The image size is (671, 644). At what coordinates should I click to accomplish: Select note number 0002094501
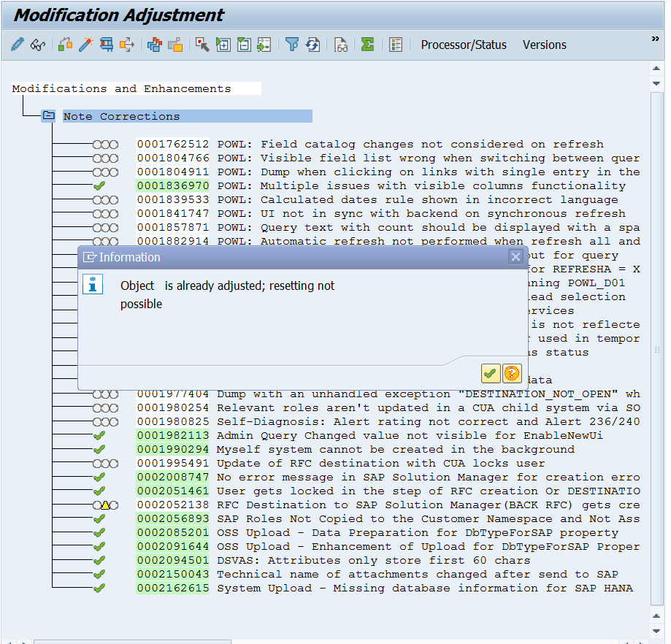[173, 560]
